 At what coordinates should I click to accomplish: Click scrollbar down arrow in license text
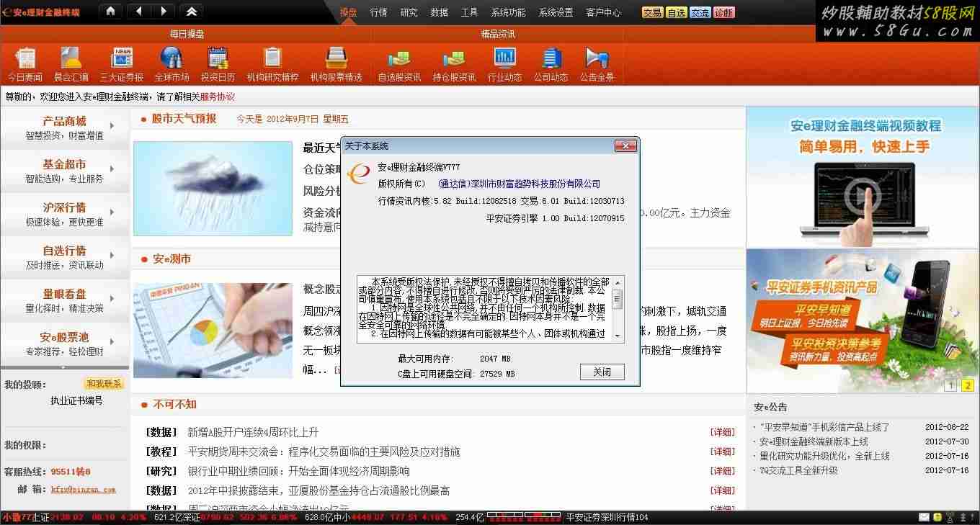(618, 336)
